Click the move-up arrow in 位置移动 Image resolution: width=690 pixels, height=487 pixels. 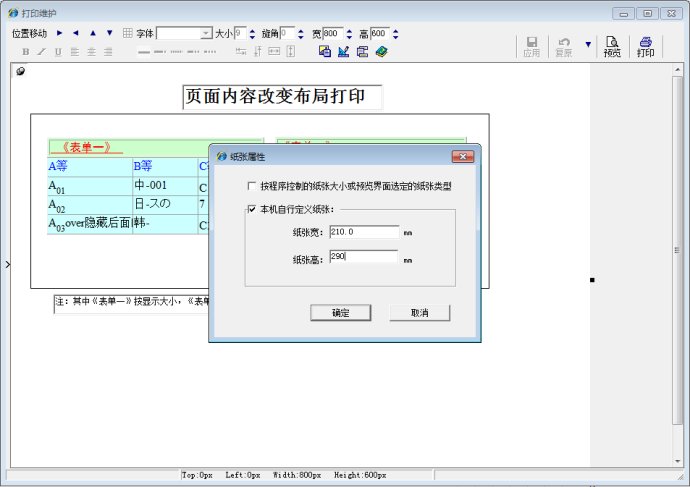point(93,33)
